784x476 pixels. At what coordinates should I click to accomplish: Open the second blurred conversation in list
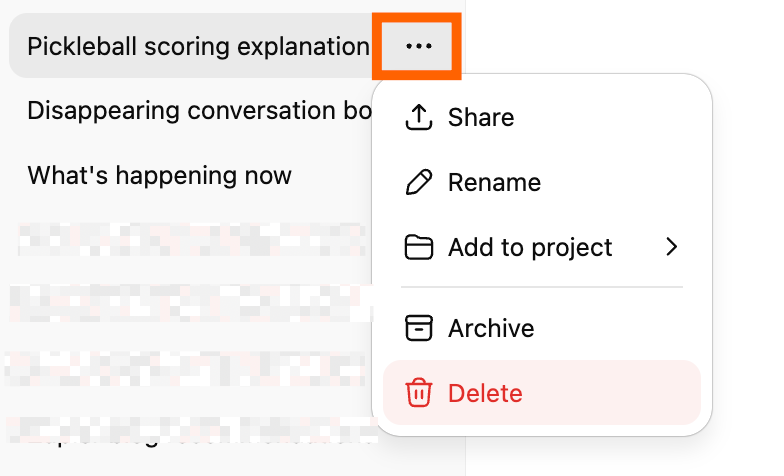(190, 303)
